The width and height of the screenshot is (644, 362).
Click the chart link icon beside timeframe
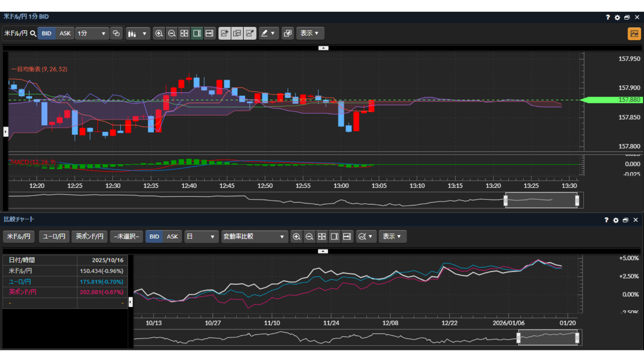[116, 33]
